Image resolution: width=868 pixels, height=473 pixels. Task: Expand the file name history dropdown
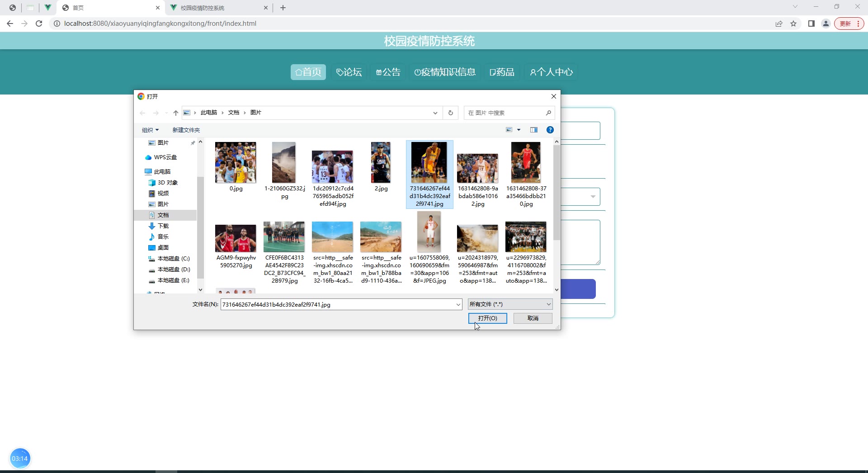(458, 305)
